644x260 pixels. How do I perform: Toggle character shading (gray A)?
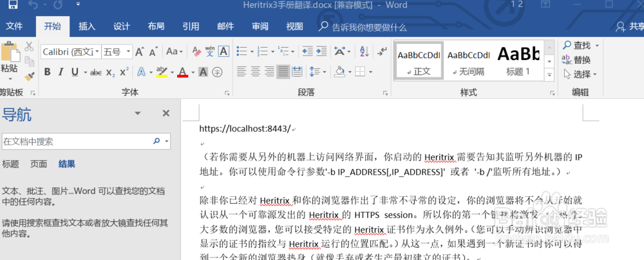(x=203, y=72)
